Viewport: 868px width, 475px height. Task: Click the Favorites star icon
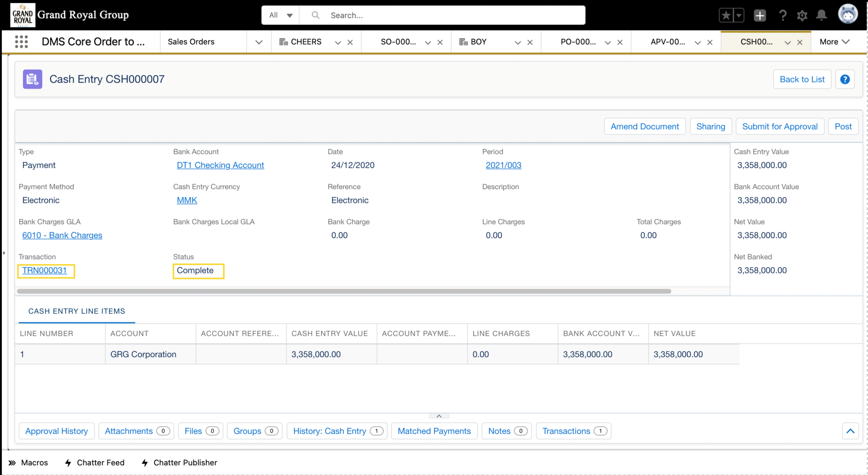[726, 15]
